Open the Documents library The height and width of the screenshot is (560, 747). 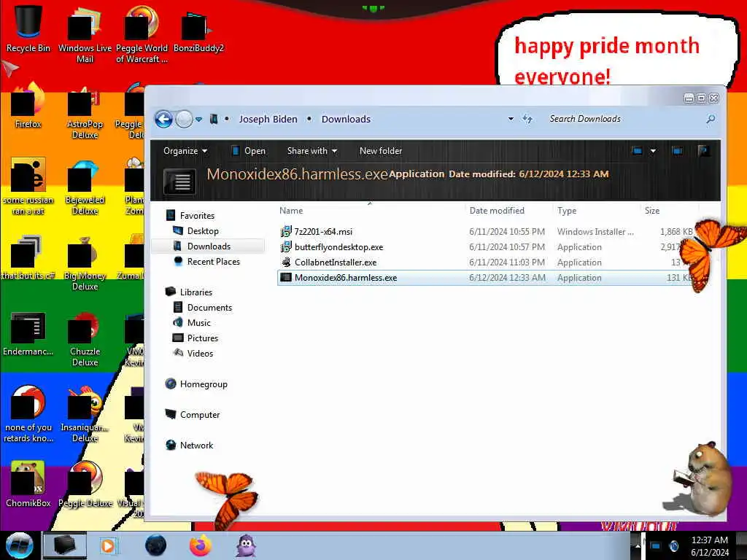(x=209, y=308)
